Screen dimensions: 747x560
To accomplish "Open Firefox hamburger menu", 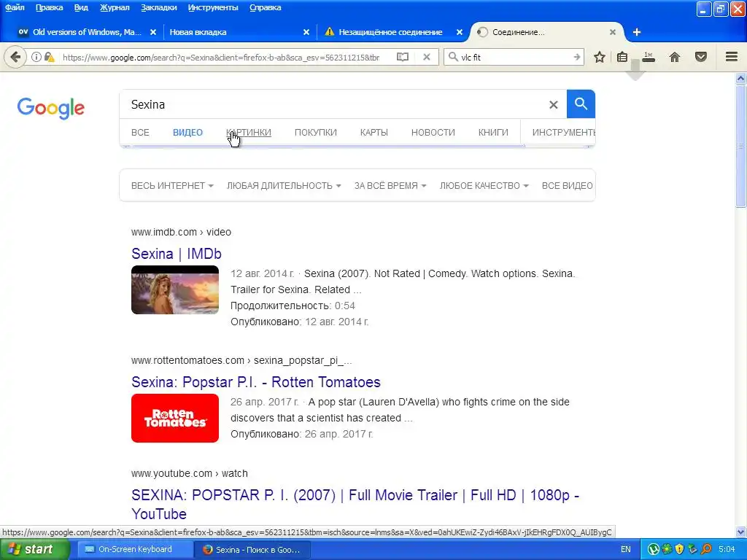I will [732, 57].
